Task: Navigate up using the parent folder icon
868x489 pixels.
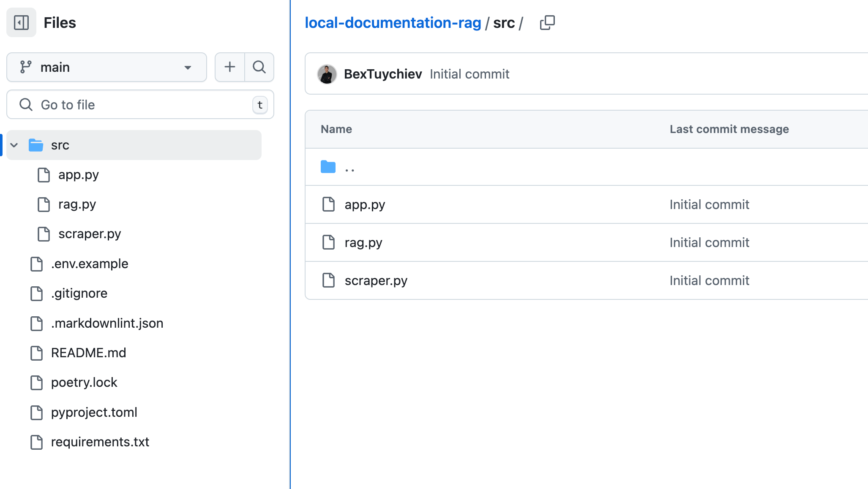Action: [328, 167]
